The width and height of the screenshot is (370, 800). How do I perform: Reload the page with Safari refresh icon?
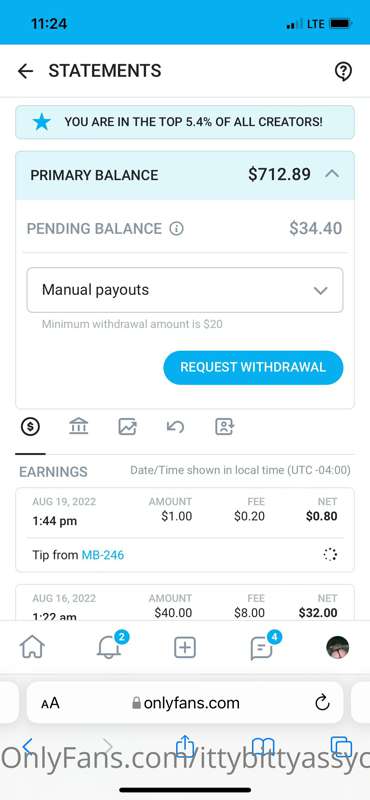click(322, 703)
